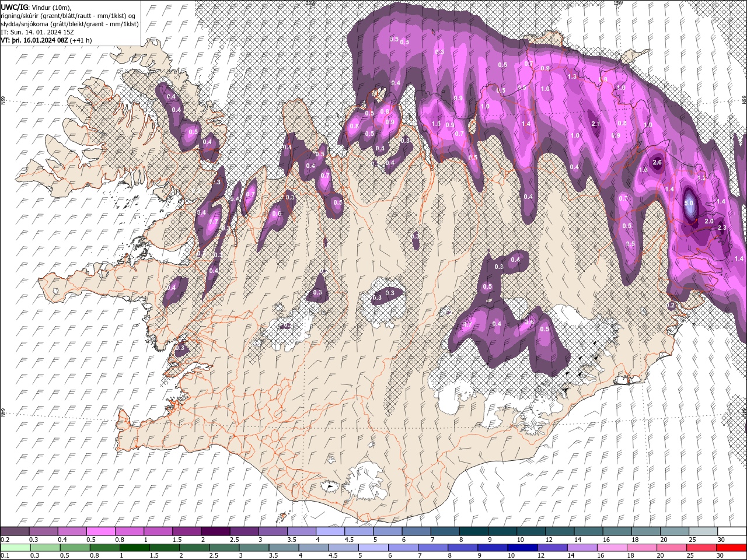This screenshot has height=560, width=747.
Task: Click the darkest green 1 swatch, lower legend
Action: [x=134, y=547]
